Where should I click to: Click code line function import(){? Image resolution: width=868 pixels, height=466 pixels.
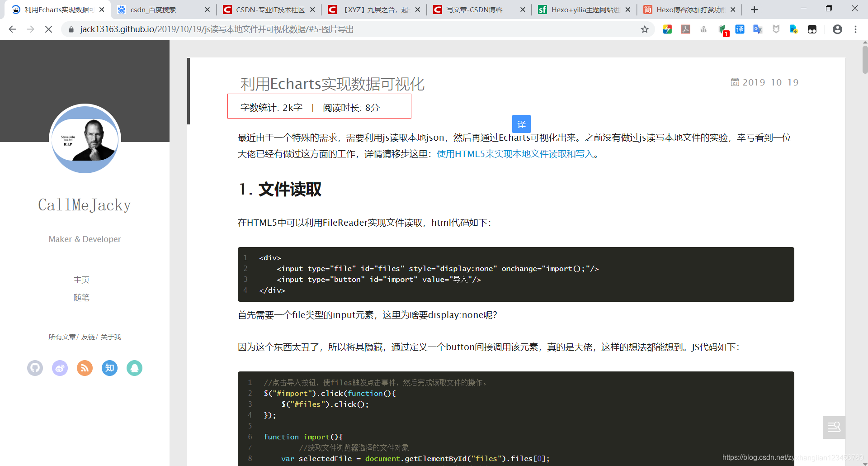point(303,437)
